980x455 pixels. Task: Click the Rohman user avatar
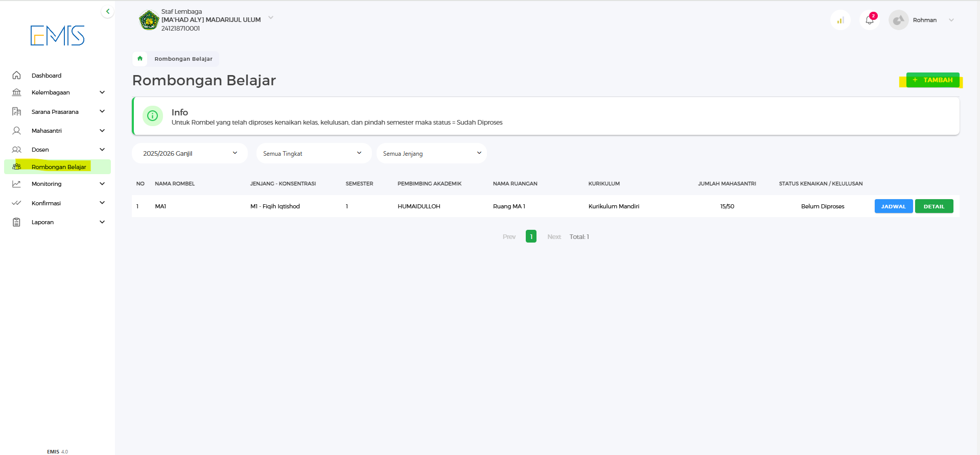pos(898,20)
